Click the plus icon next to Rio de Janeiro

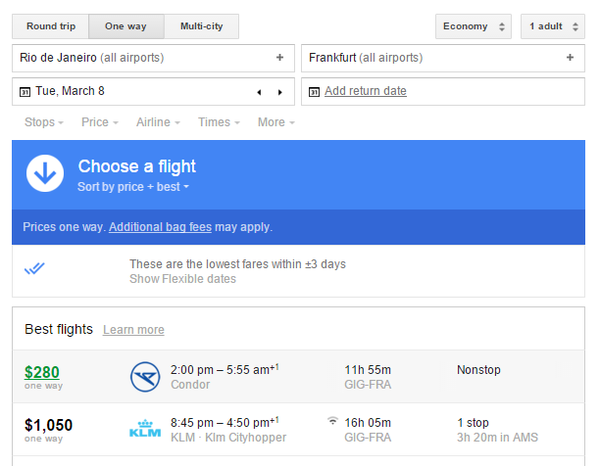click(x=280, y=58)
